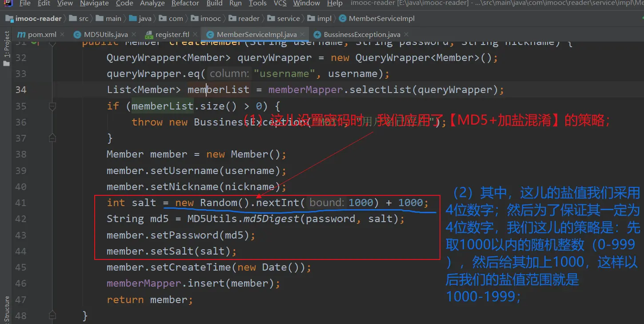Open the Project tool window

coord(6,44)
